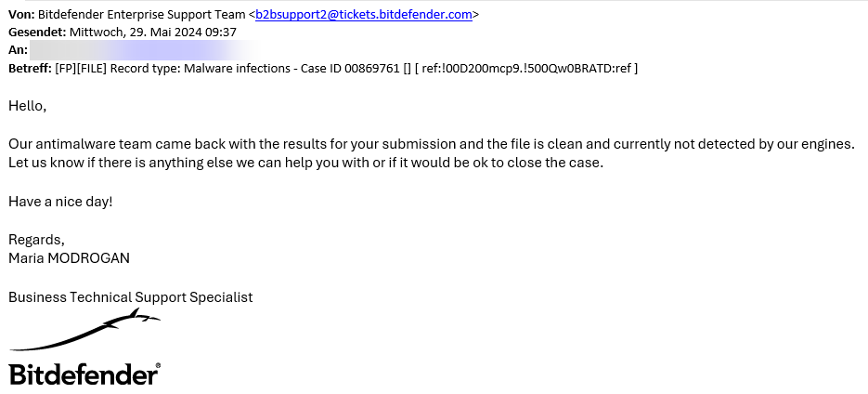
Task: Click the signature name Maria MODROGAN
Action: pos(70,258)
